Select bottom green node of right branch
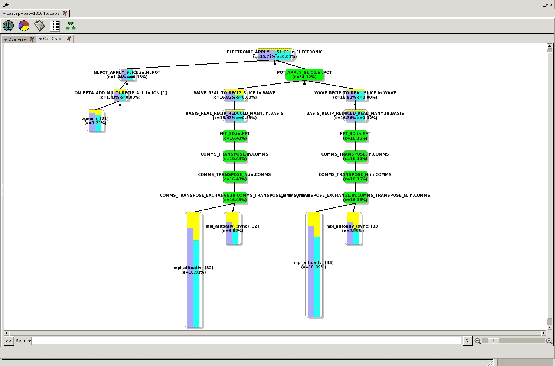Viewport: 555px width, 366px height. click(x=355, y=198)
